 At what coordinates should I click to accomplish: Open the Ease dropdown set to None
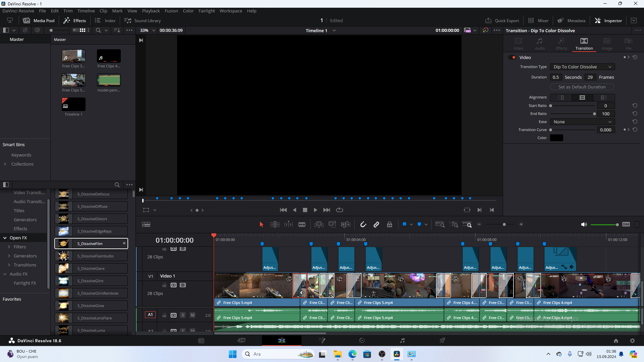pos(582,122)
